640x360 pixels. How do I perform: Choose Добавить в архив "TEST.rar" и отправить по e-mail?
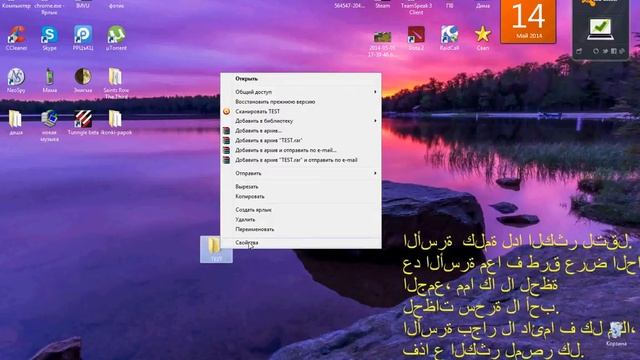click(301, 160)
